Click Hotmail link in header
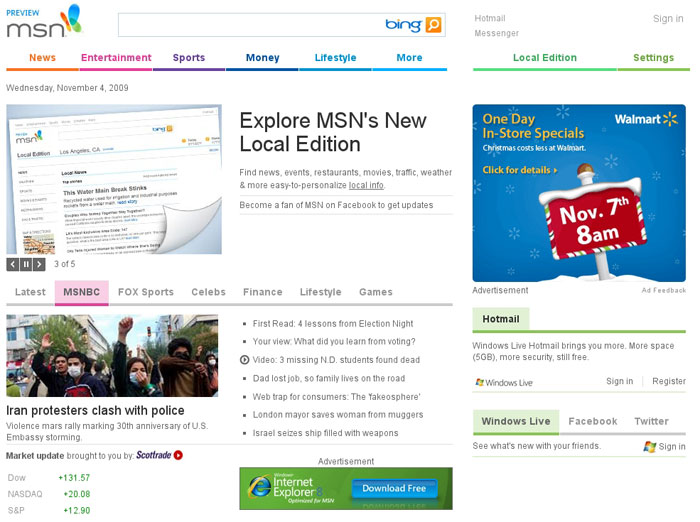 (490, 18)
